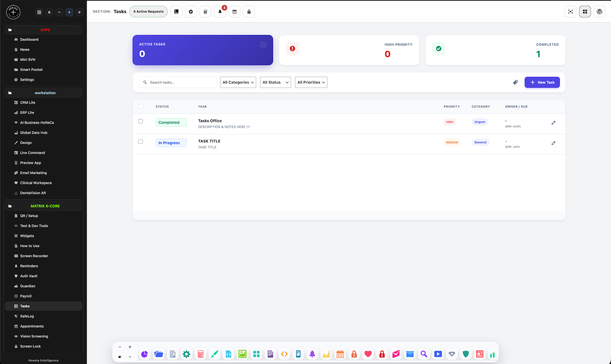
Task: Open the blue folder dock icon
Action: pos(159,354)
